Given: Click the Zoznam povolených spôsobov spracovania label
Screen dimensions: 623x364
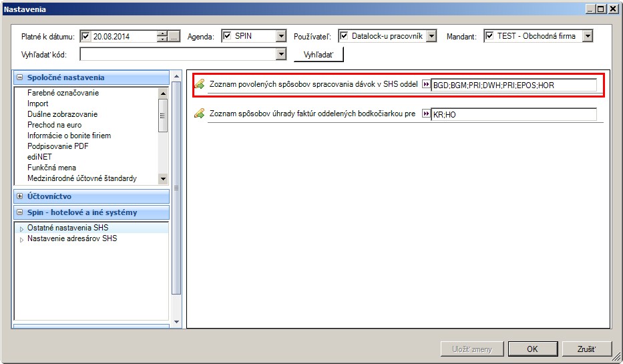Looking at the screenshot, I should [x=313, y=84].
